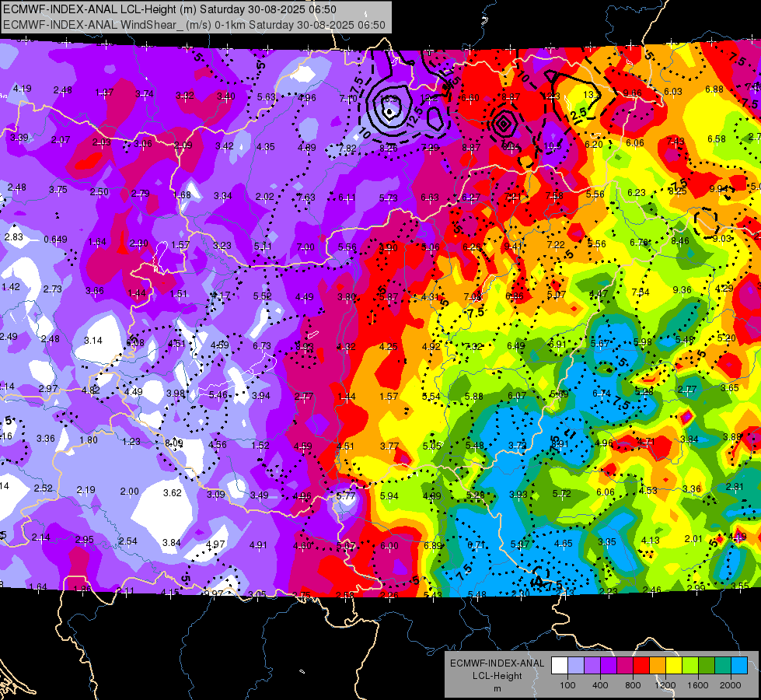Click the teal swatch in the legend

coord(723,666)
